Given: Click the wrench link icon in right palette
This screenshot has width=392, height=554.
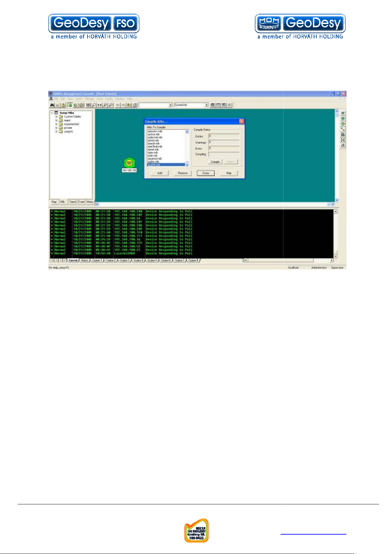Looking at the screenshot, I should click(343, 129).
